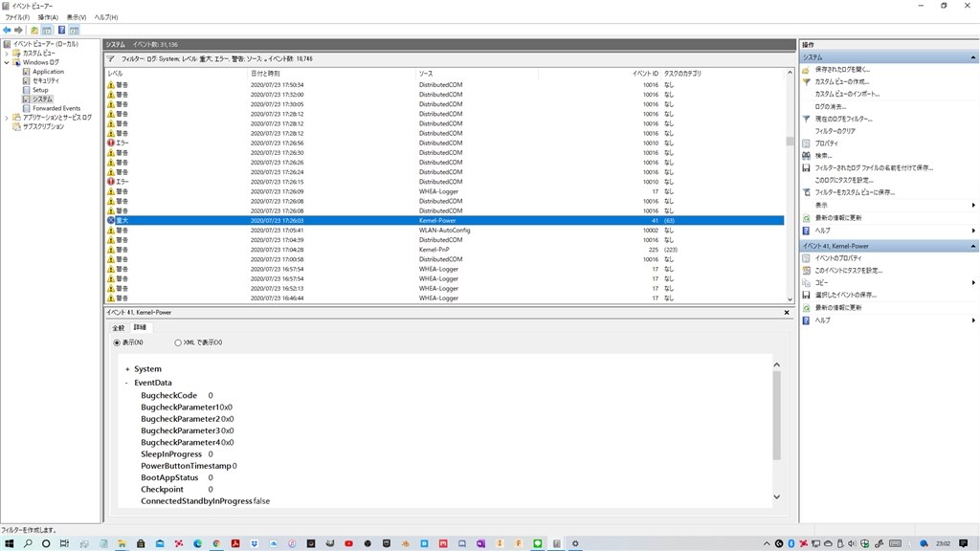The image size is (980, 551).
Task: Click フィルターのクリア action
Action: pos(835,131)
